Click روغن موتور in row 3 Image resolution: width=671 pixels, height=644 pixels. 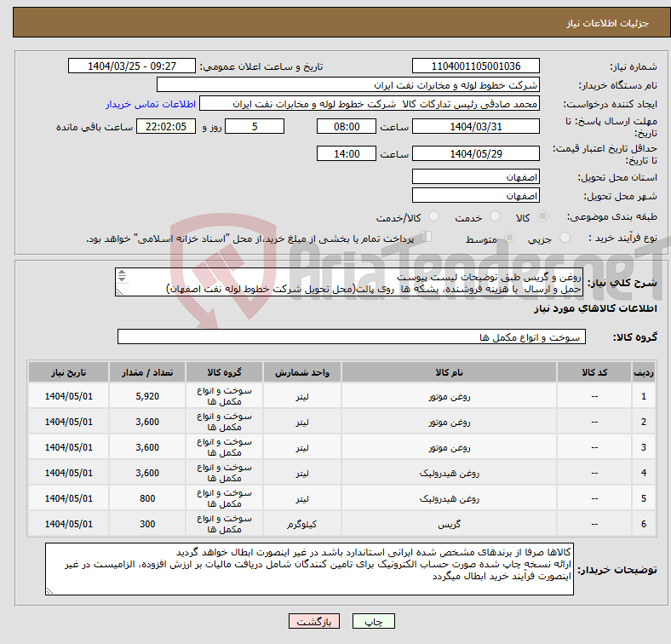coord(449,447)
